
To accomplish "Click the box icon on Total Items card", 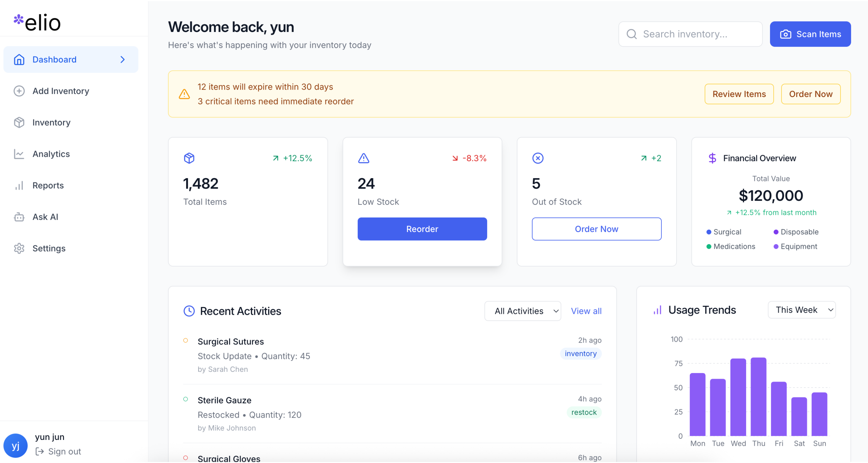I will click(189, 158).
